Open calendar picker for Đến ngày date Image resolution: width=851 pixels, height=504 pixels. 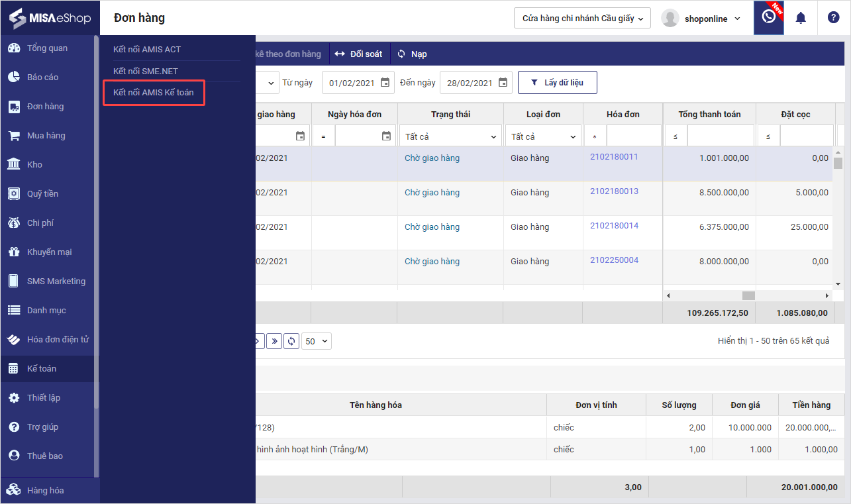click(x=503, y=83)
